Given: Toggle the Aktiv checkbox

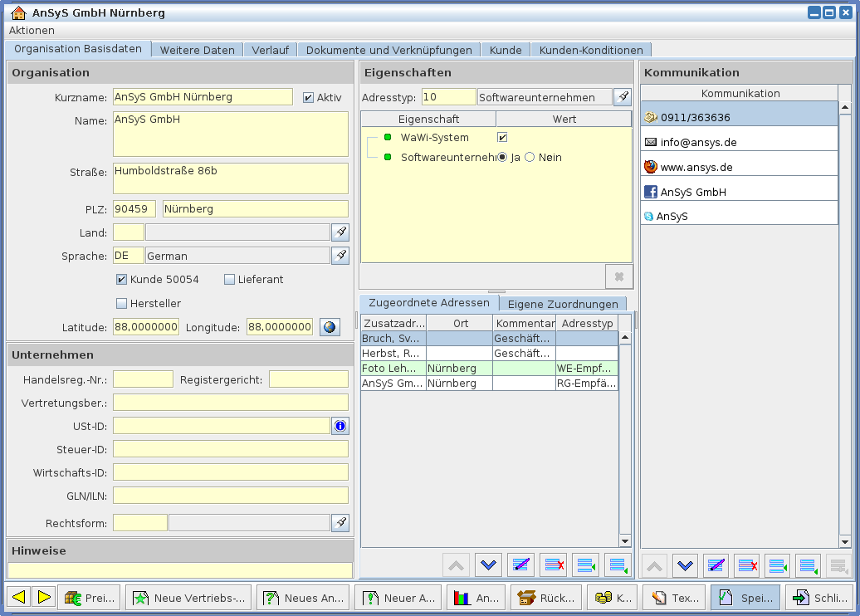Looking at the screenshot, I should (x=309, y=97).
